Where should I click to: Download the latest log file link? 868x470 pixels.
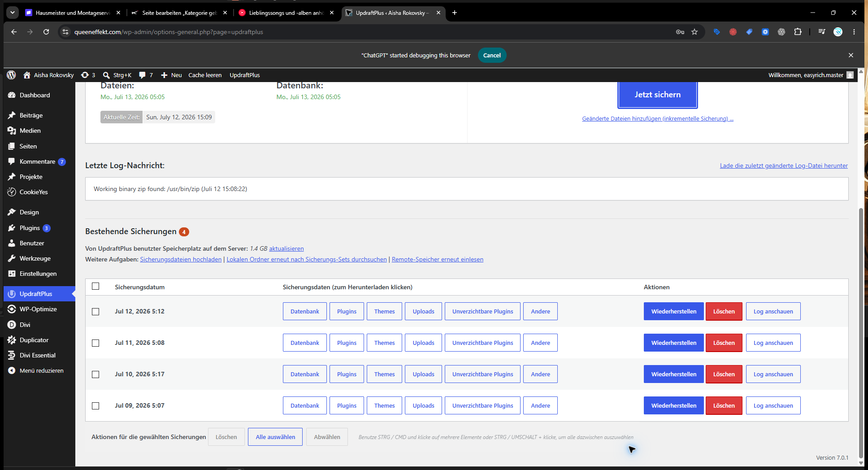784,165
